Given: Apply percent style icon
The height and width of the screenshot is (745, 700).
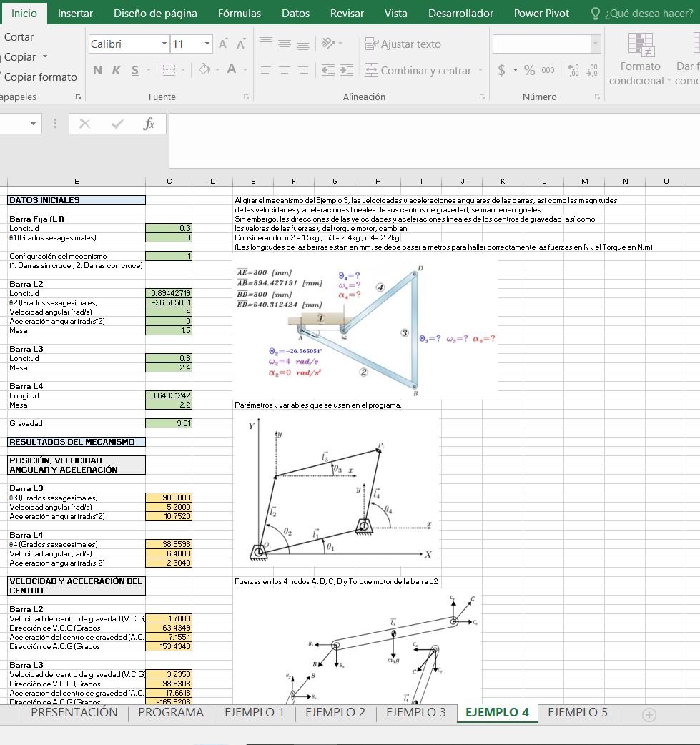Looking at the screenshot, I should coord(529,70).
